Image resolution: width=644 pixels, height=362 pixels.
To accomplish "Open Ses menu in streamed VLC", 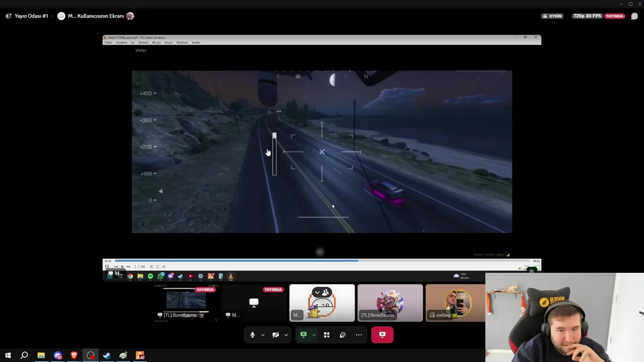I will click(x=133, y=43).
